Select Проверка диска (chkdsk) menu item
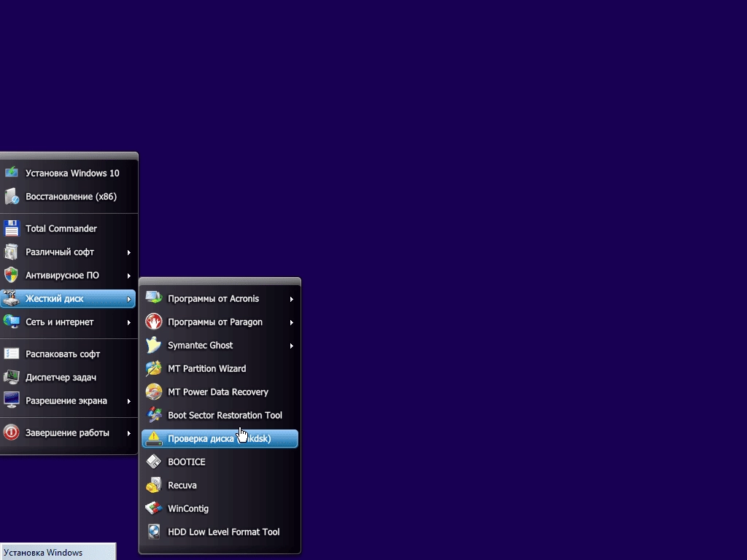The height and width of the screenshot is (560, 747). coord(220,438)
